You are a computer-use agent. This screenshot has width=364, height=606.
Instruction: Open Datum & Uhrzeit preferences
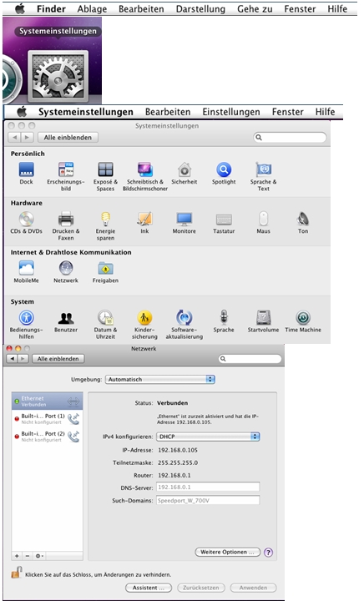[x=105, y=325]
